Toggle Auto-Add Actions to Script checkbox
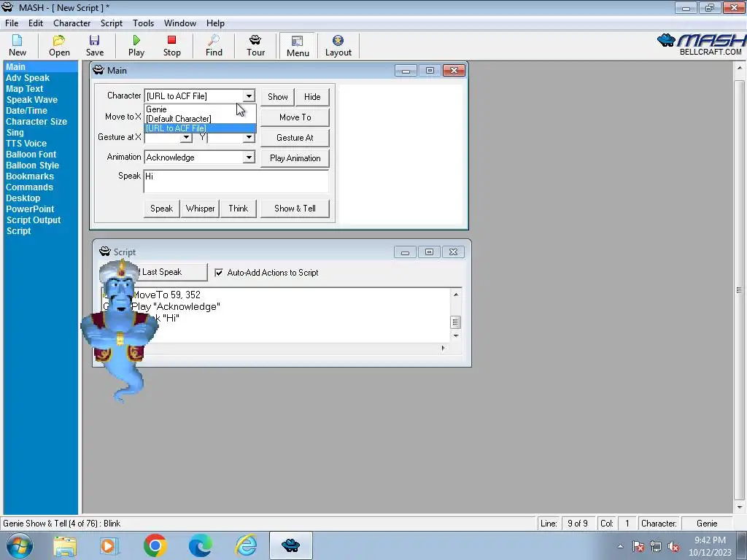The image size is (747, 560). [x=219, y=273]
